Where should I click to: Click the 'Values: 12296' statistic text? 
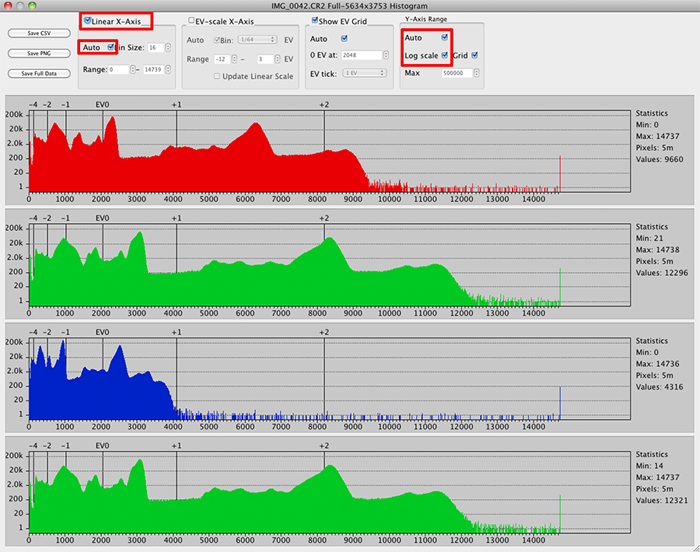click(x=662, y=273)
